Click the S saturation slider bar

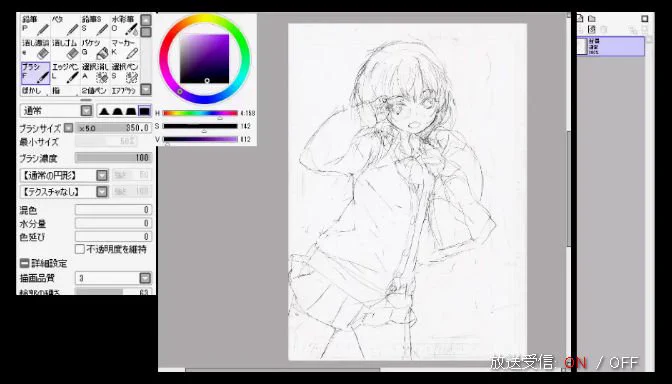[x=200, y=126]
